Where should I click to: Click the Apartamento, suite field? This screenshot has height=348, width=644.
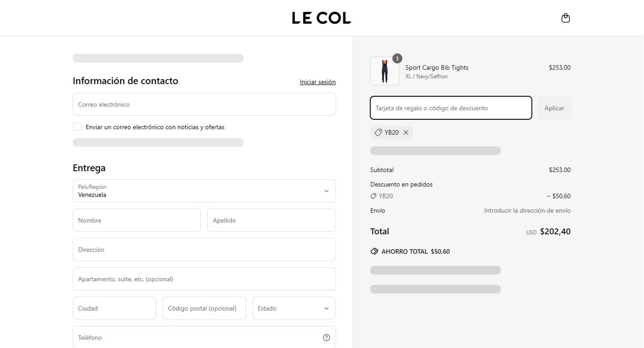point(204,279)
